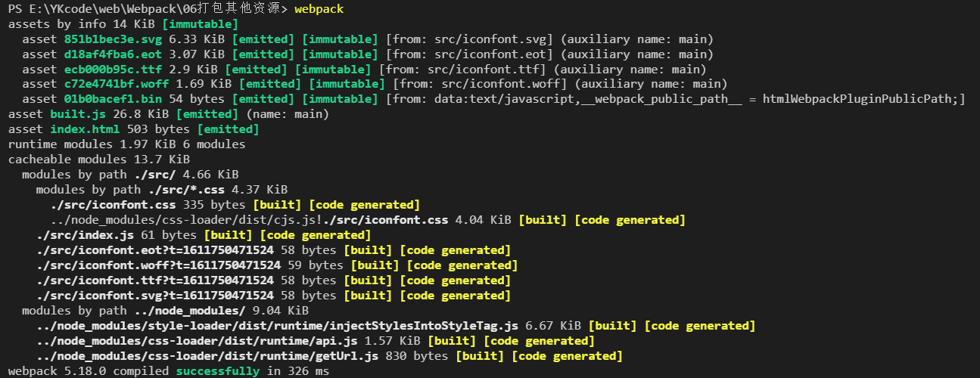Click the ./src/index.js module entry
This screenshot has width=980, height=378.
point(204,235)
